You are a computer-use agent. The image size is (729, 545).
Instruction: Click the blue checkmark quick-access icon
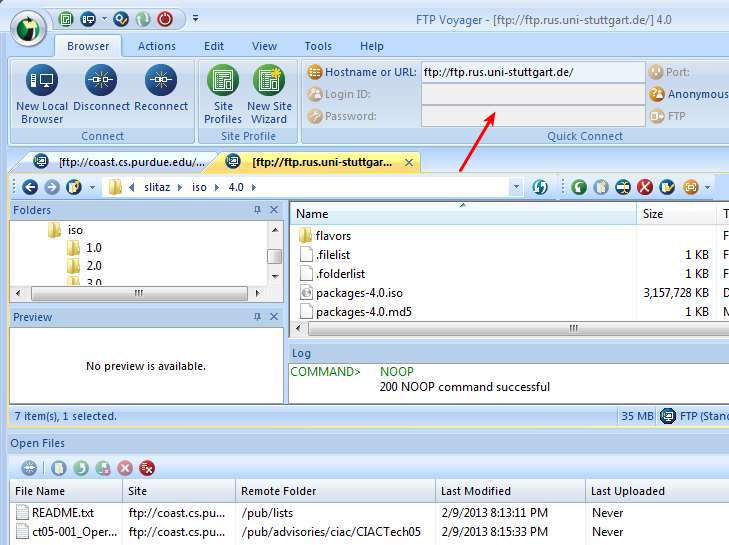click(x=121, y=19)
